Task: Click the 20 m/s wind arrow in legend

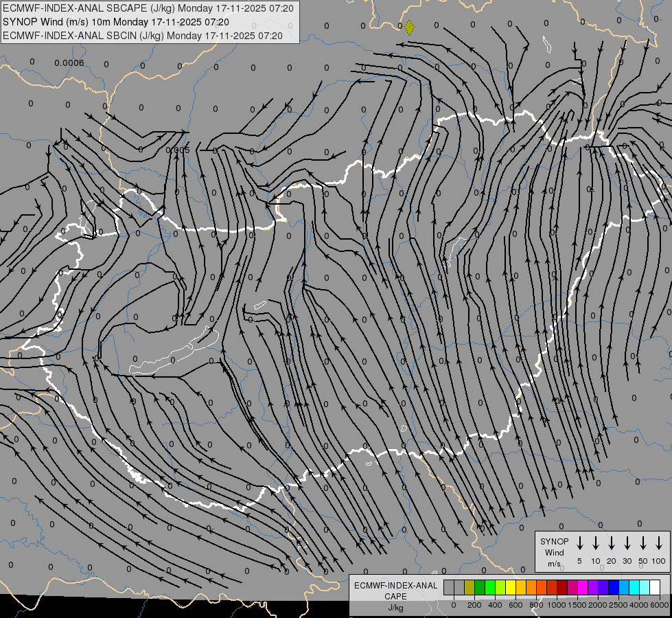Action: pos(611,542)
